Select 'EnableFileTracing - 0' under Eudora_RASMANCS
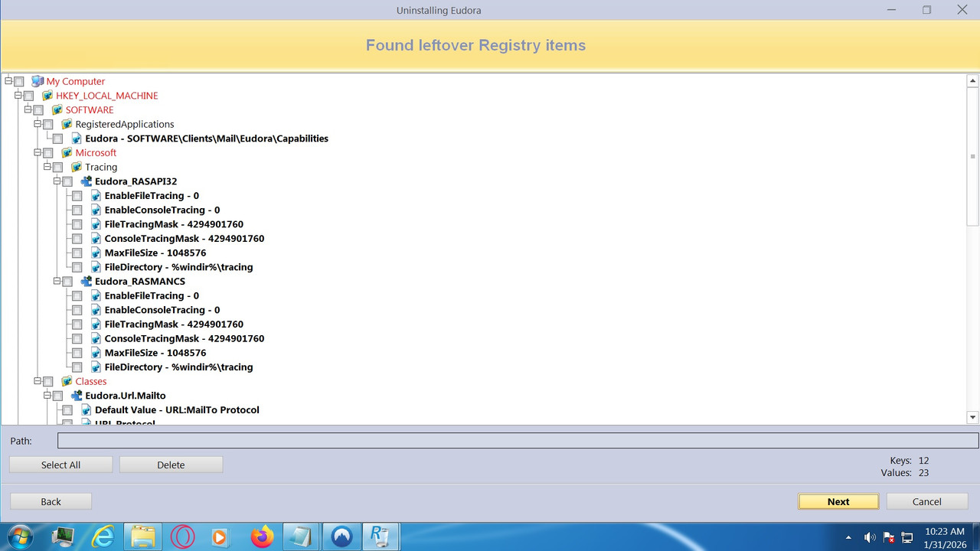The image size is (980, 551). [152, 295]
